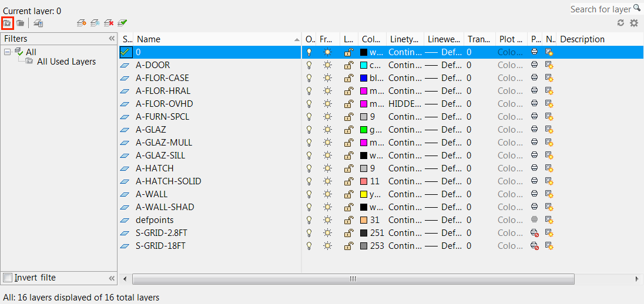Lock the A-GLAZ layer padlock
This screenshot has height=304, width=644.
click(x=348, y=130)
